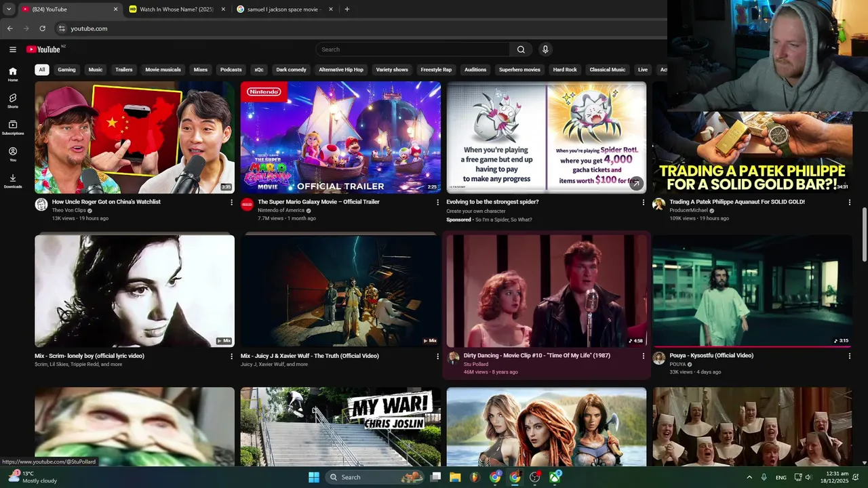Image resolution: width=868 pixels, height=488 pixels.
Task: Go to Home in the sidebar
Action: tap(13, 75)
